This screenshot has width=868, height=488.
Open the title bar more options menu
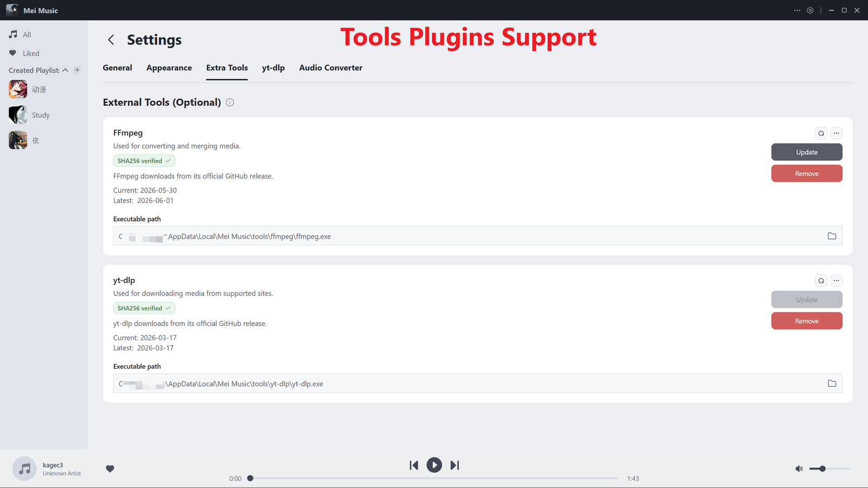tap(797, 10)
